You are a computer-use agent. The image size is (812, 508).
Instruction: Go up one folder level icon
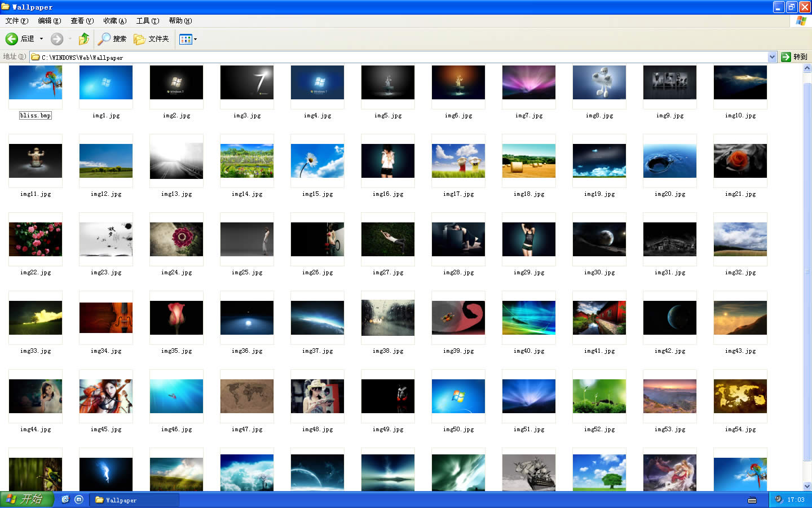click(x=84, y=39)
